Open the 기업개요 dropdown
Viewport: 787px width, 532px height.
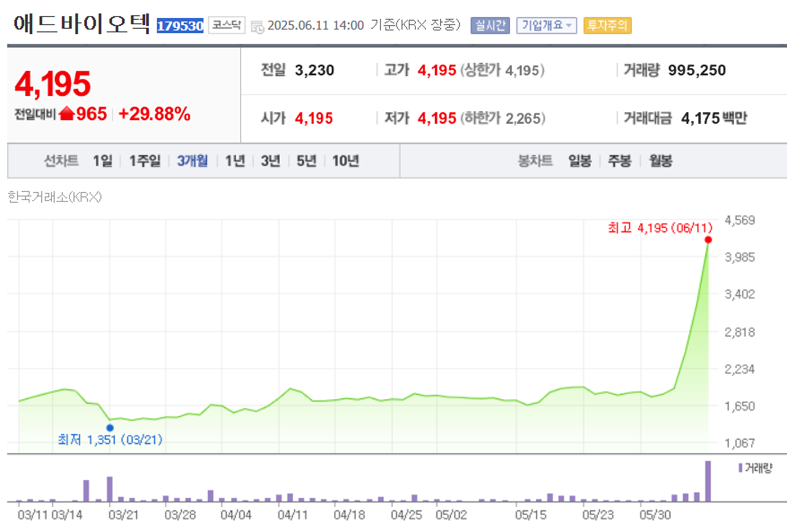(546, 25)
